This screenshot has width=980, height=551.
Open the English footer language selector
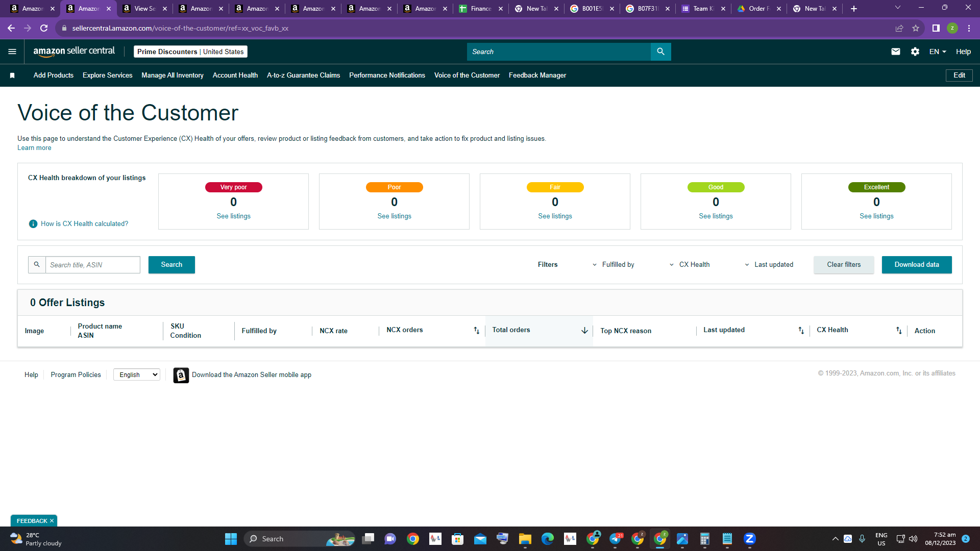137,375
